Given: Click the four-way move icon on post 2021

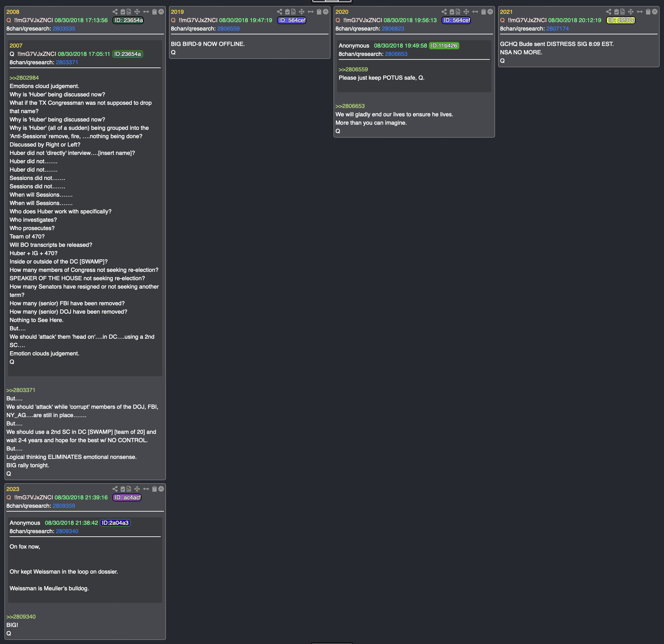Looking at the screenshot, I should pos(631,12).
